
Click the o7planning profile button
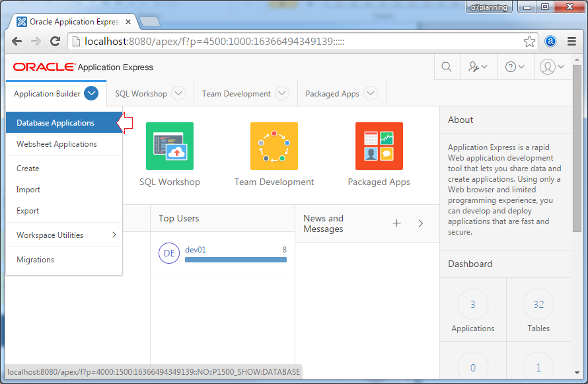tap(489, 7)
